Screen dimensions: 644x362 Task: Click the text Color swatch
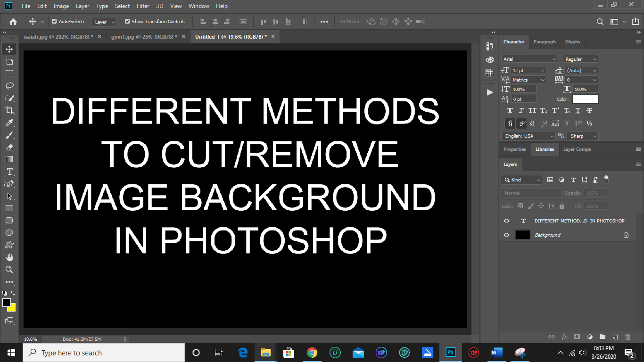[585, 99]
